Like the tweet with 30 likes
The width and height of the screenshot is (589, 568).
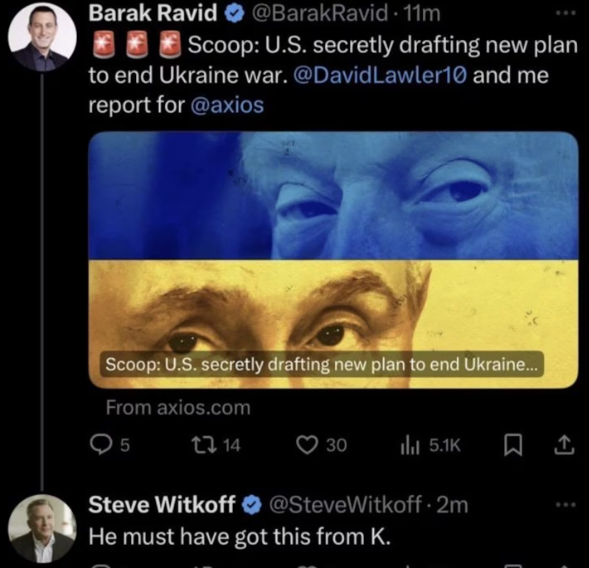coord(322,445)
